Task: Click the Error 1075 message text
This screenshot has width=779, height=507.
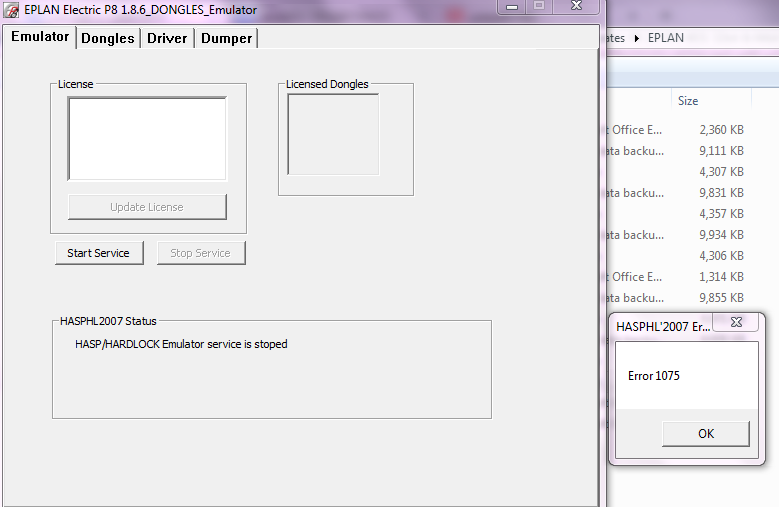Action: 654,376
